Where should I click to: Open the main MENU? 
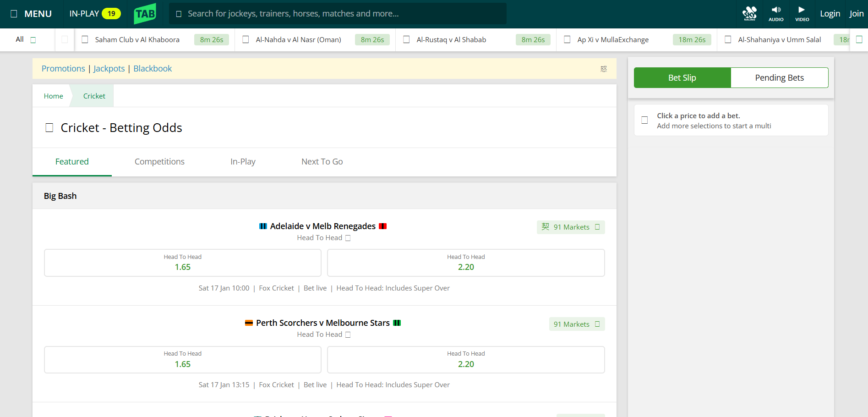(31, 14)
